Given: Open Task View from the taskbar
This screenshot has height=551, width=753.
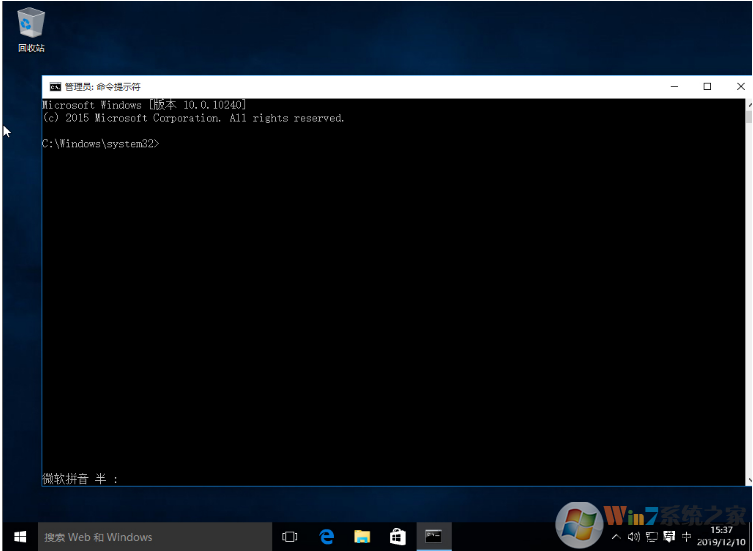Looking at the screenshot, I should 290,536.
